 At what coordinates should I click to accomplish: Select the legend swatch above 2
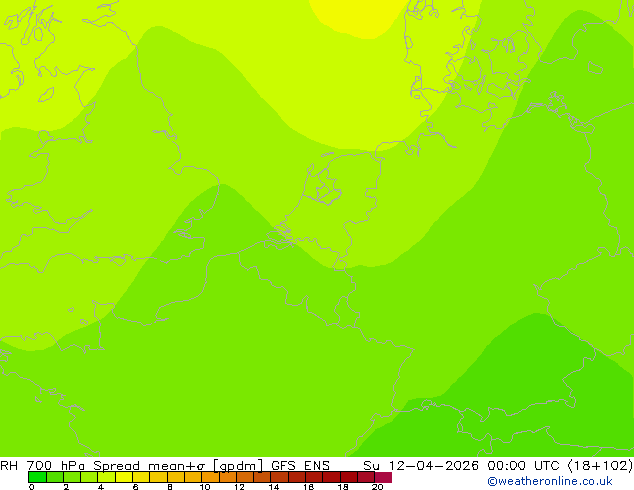click(72, 477)
